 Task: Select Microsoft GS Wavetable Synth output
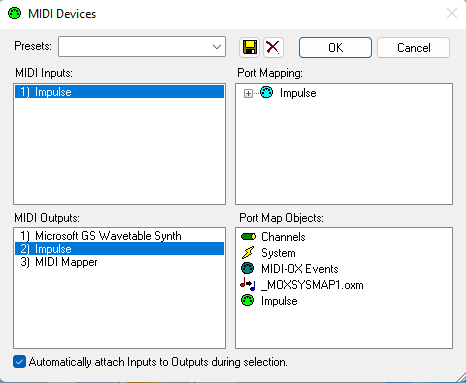point(119,236)
